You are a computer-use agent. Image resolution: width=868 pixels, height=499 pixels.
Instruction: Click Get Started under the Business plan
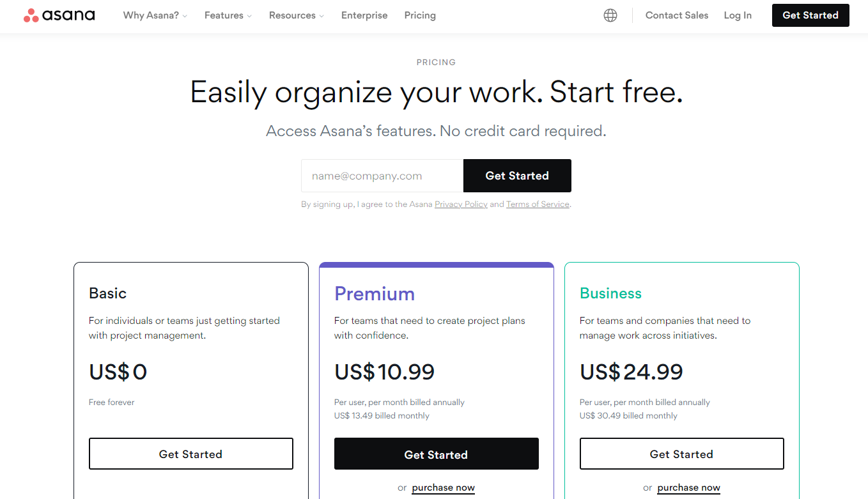681,454
